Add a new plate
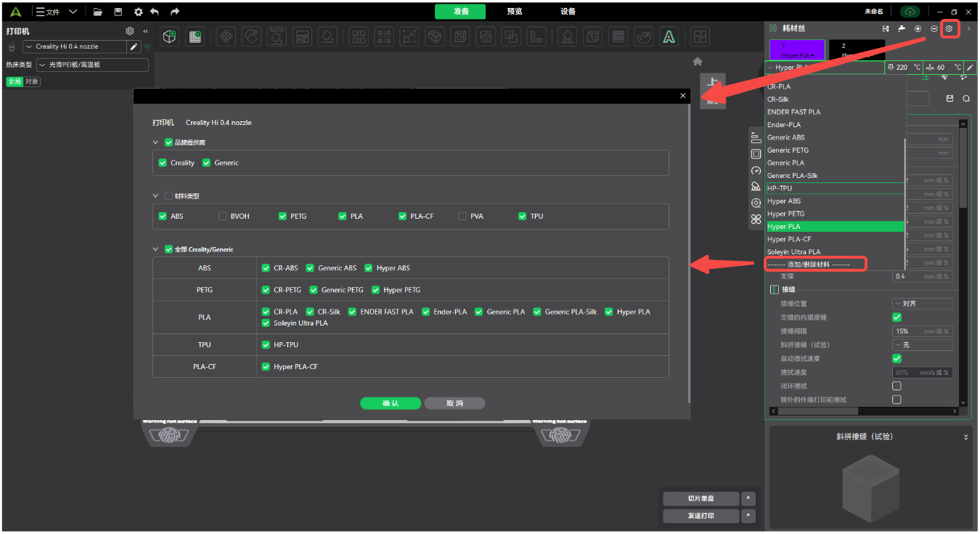This screenshot has width=980, height=534. pos(195,36)
